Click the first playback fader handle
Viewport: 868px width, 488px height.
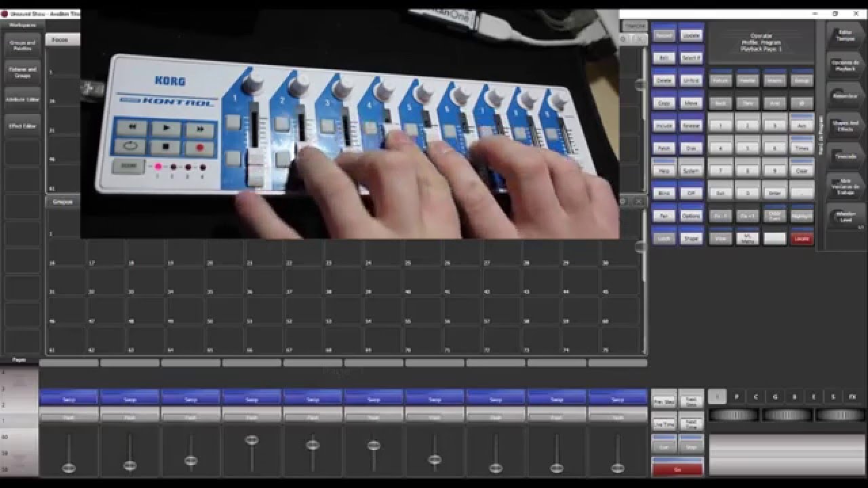[x=68, y=467]
